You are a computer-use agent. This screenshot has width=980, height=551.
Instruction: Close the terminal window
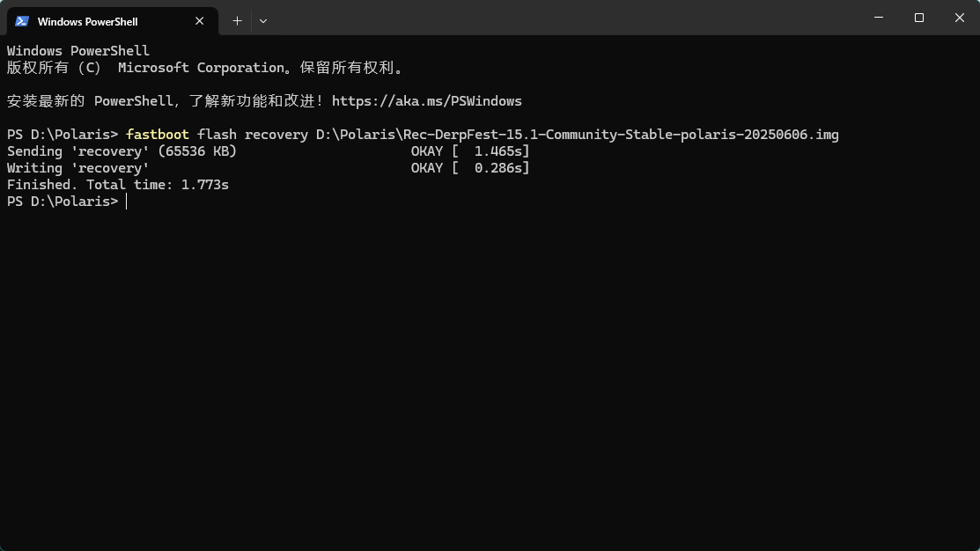(960, 18)
